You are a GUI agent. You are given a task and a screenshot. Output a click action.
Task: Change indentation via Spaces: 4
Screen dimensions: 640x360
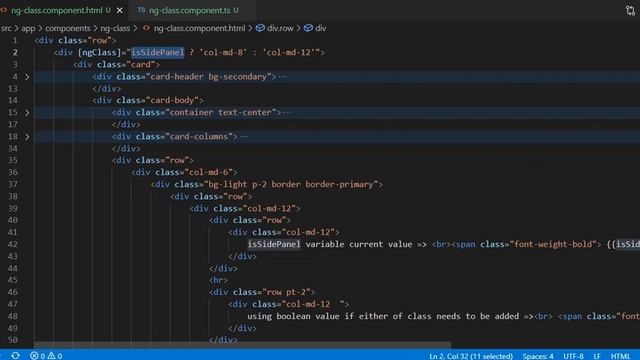[x=538, y=356]
